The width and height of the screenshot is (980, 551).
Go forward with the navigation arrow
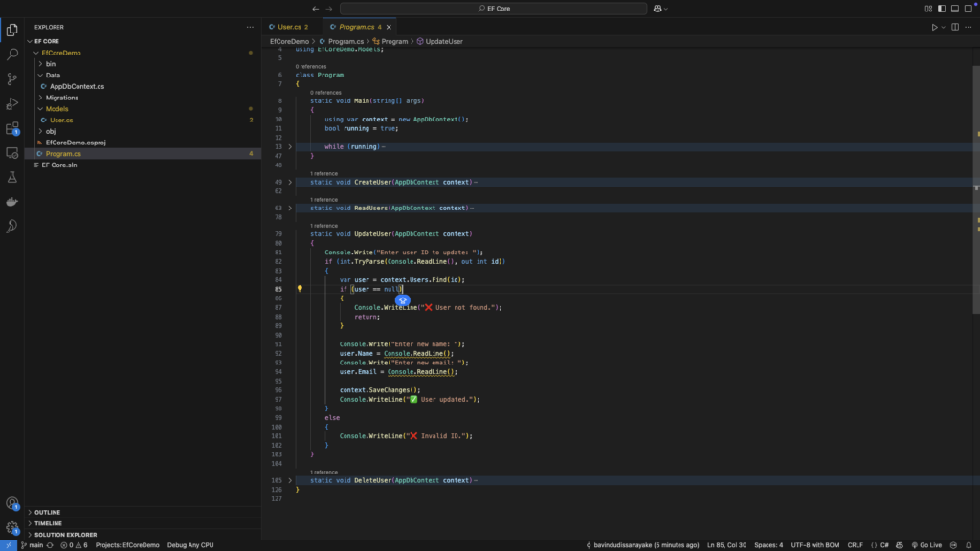point(329,9)
